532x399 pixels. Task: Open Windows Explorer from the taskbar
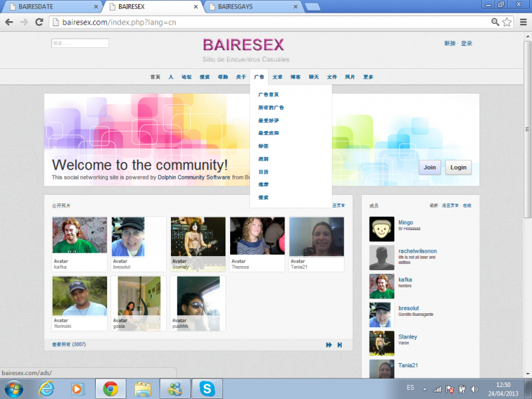(x=143, y=389)
